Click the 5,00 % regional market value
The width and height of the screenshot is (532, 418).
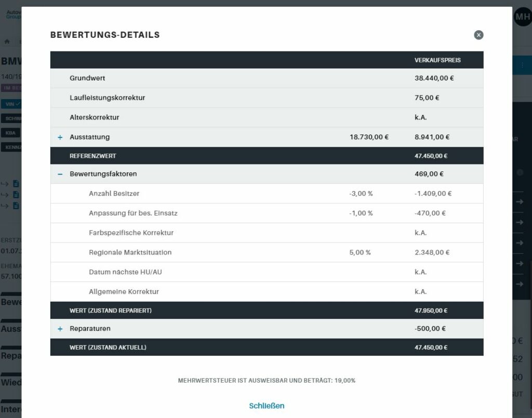(x=360, y=252)
